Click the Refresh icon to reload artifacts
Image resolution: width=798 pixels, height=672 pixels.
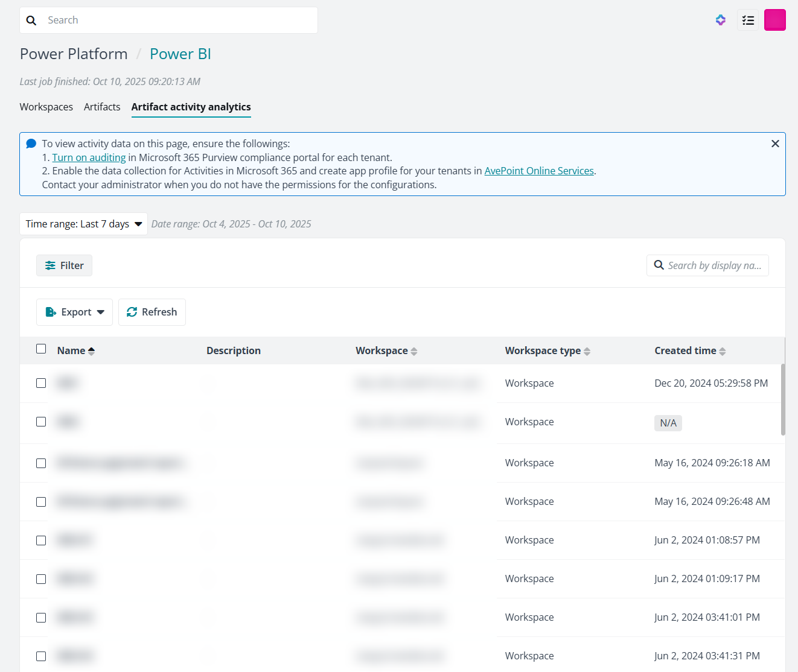(132, 312)
